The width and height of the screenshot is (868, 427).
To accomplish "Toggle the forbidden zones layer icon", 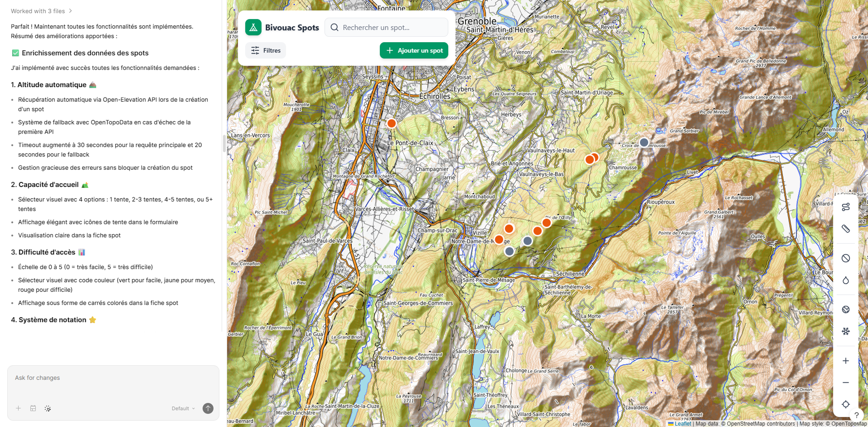I will [845, 258].
